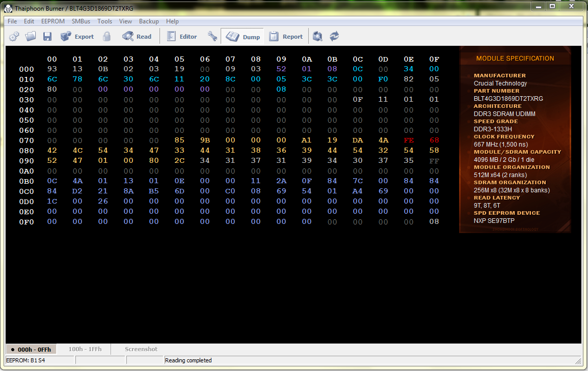
Task: Select byte 52 in row 000
Action: [x=281, y=69]
